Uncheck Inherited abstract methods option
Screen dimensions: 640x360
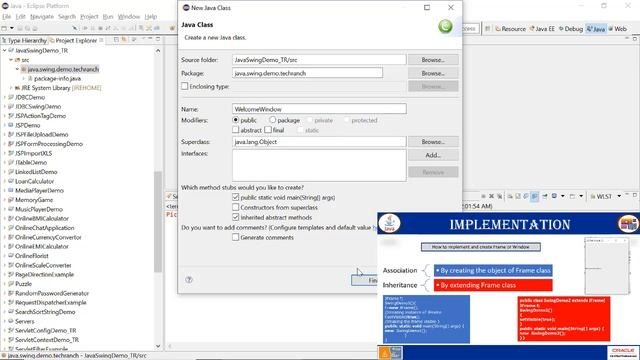pos(236,217)
